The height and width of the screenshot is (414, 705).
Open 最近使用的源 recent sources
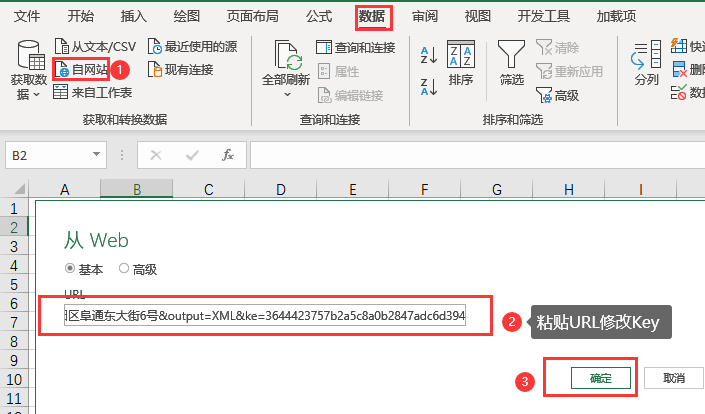pos(192,46)
